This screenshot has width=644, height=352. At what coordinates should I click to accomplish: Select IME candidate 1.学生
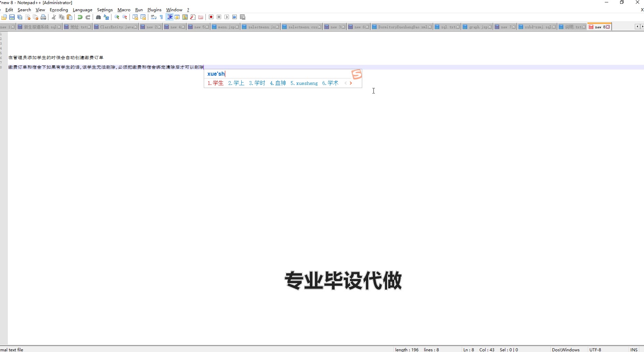[x=215, y=83]
